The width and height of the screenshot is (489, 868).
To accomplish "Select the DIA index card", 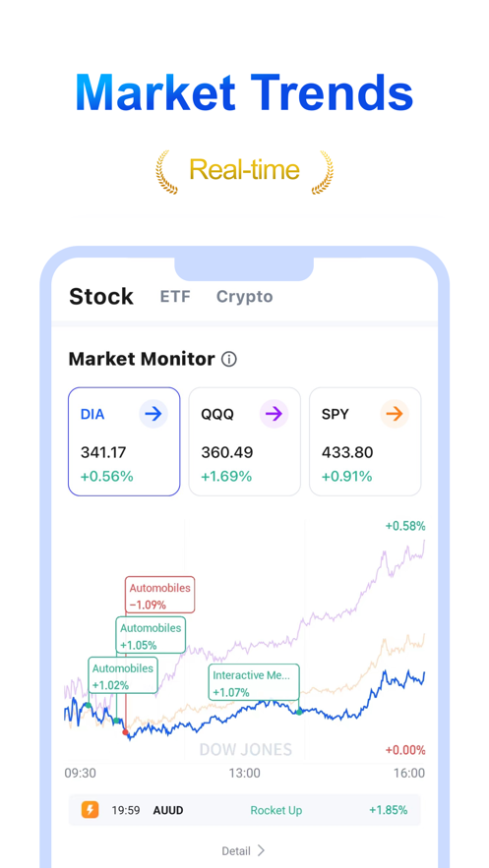I will point(124,441).
